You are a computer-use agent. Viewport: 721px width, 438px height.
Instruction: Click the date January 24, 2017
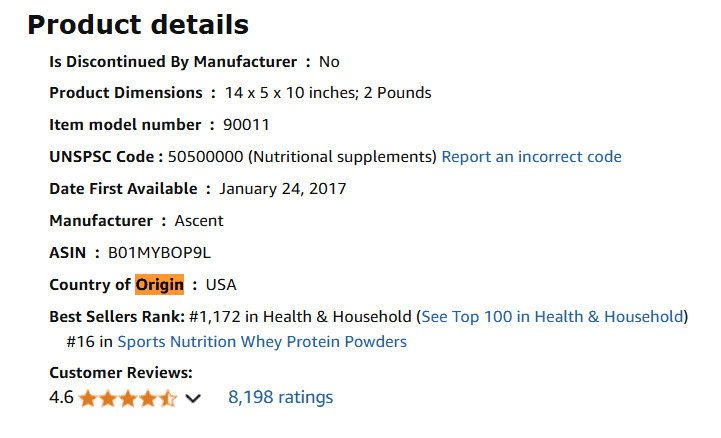[283, 188]
